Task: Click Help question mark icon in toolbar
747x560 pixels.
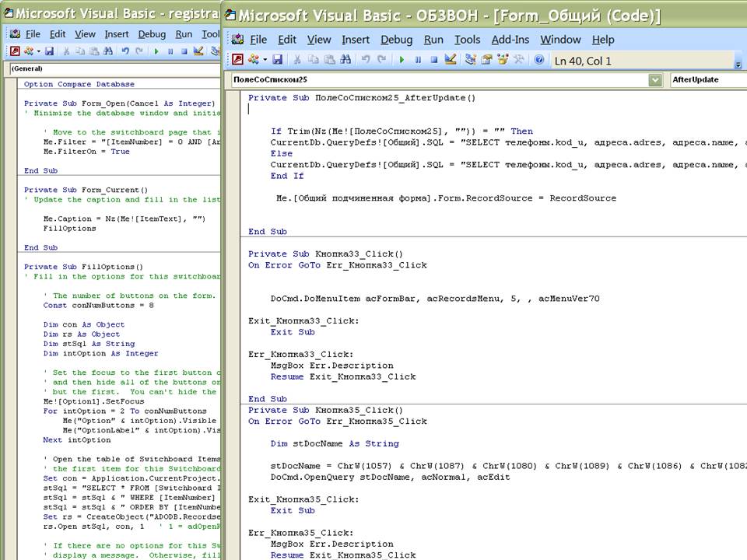Action: [538, 60]
